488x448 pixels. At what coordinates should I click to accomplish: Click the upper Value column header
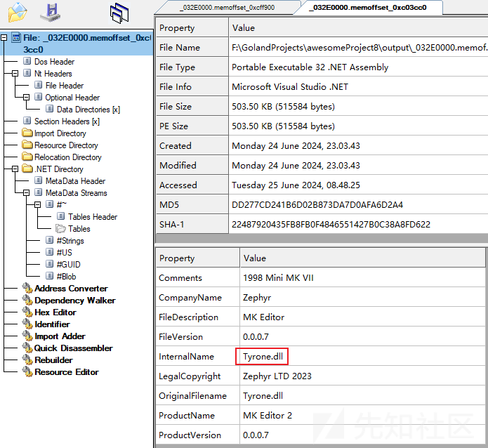(358, 27)
